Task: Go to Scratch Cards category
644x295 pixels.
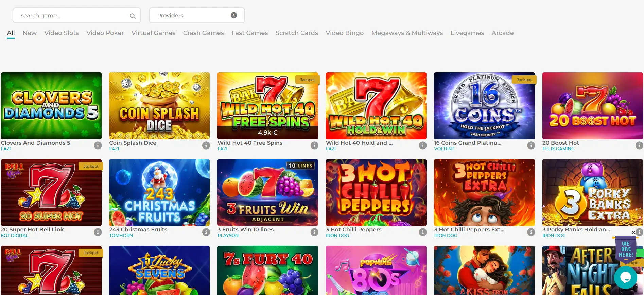Action: pos(296,33)
